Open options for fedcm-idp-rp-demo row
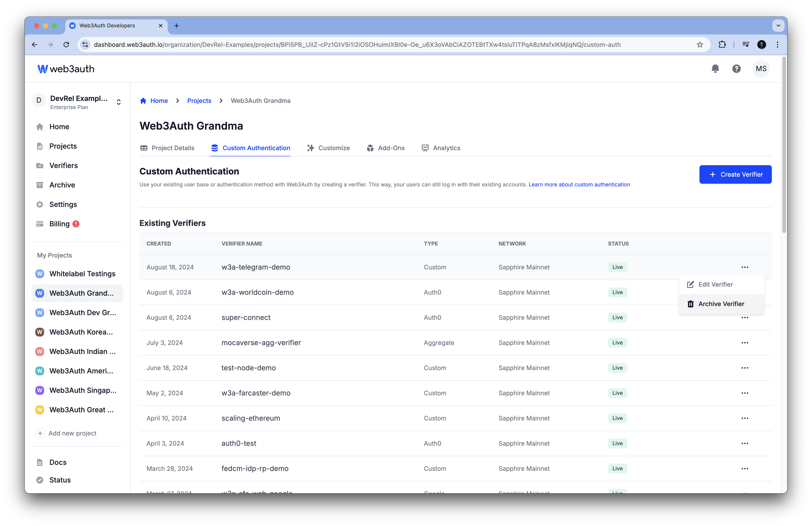This screenshot has width=812, height=526. [x=744, y=469]
